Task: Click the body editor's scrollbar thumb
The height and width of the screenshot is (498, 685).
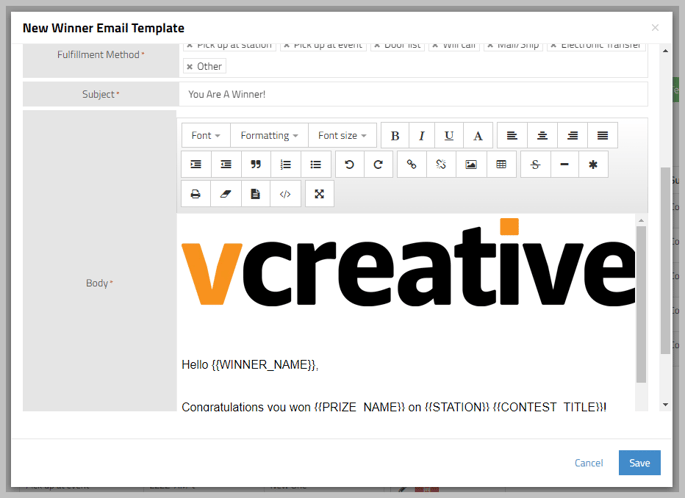Action: 641,304
